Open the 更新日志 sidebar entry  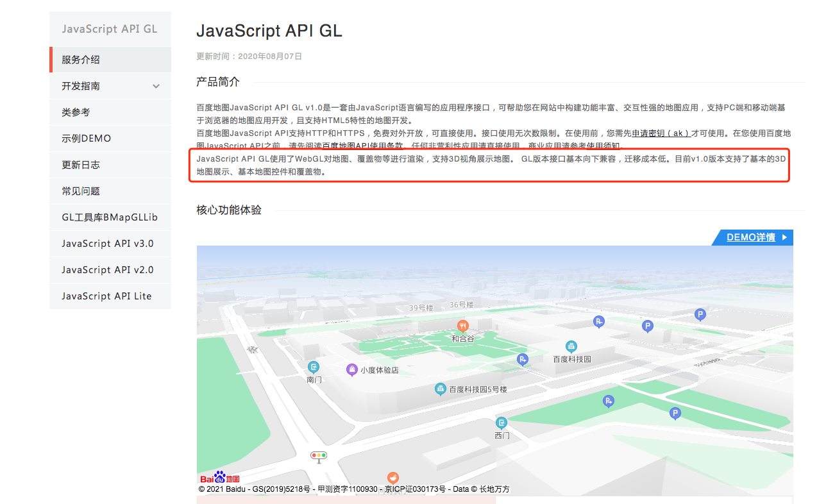tap(110, 165)
